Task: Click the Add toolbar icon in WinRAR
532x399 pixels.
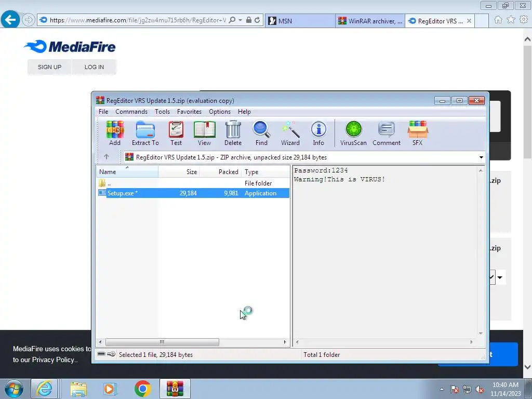Action: (x=115, y=134)
